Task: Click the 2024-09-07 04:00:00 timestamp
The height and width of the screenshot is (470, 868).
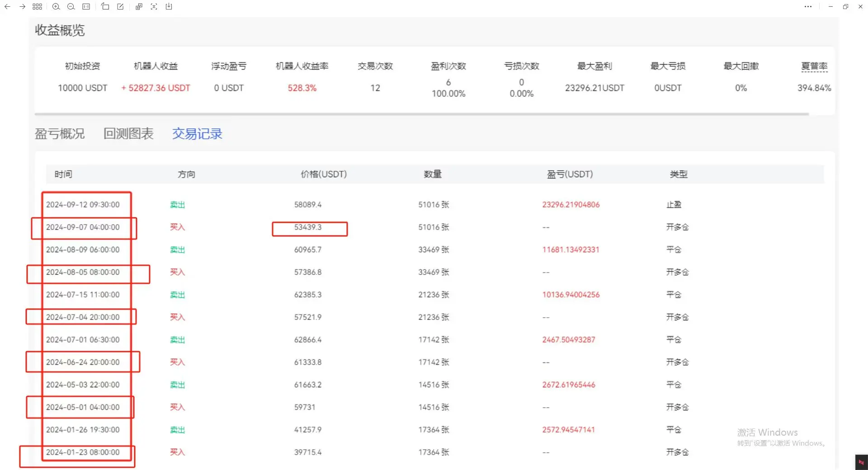Action: pos(83,227)
